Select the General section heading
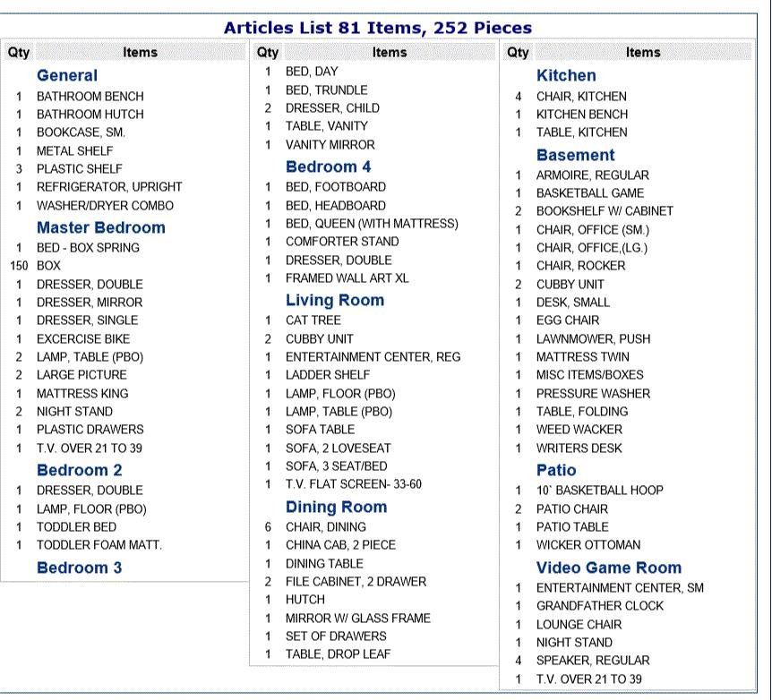The height and width of the screenshot is (700, 772). [67, 75]
